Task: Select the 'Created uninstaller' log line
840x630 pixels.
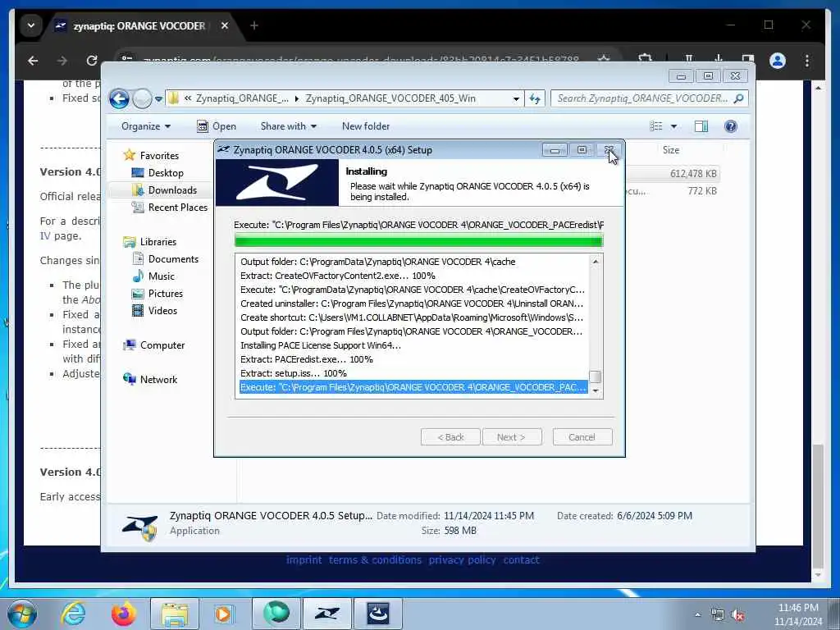Action: click(412, 304)
